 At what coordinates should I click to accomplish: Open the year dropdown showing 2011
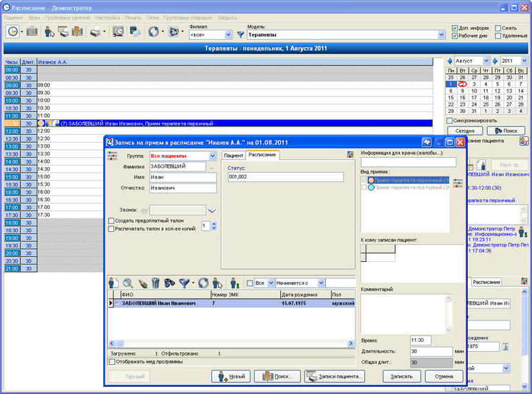(x=524, y=61)
